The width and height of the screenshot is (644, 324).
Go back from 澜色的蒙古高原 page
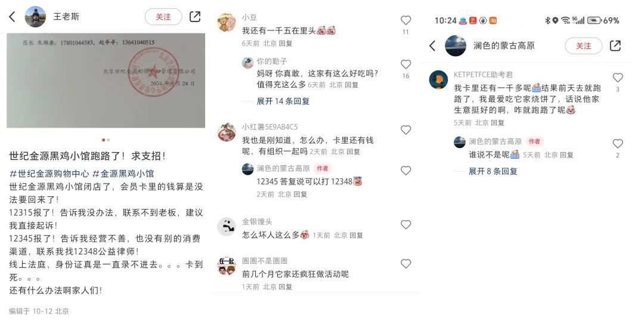click(432, 45)
